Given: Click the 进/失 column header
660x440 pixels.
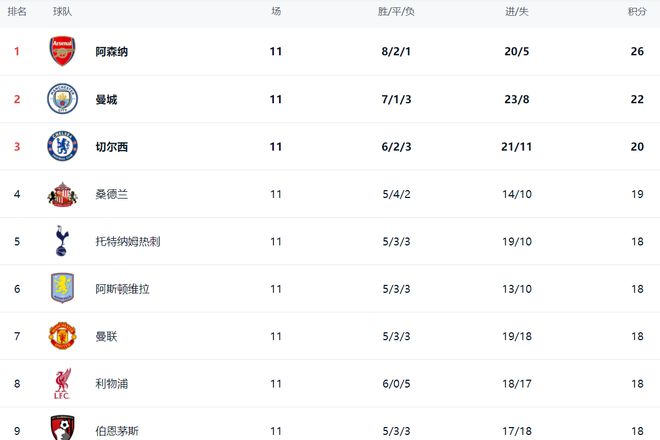Looking at the screenshot, I should click(516, 11).
